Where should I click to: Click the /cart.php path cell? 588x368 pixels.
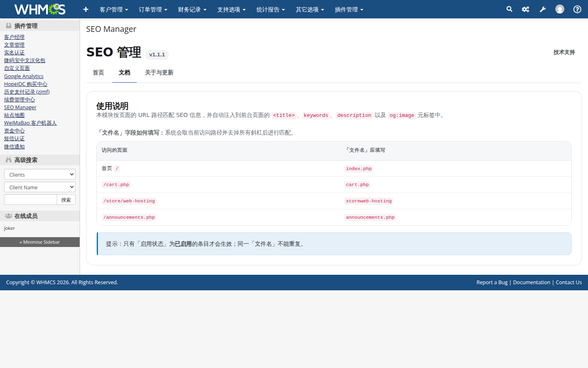tap(116, 185)
